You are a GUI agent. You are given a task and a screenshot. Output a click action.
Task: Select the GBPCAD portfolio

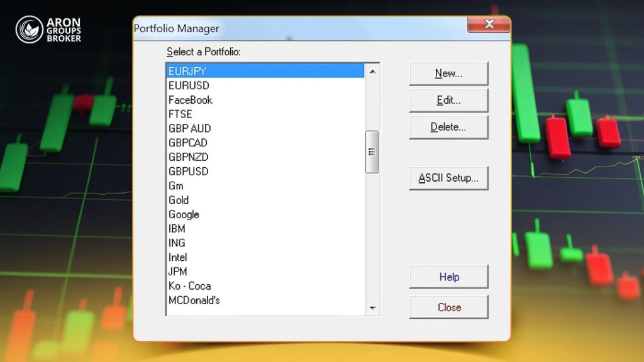click(265, 143)
